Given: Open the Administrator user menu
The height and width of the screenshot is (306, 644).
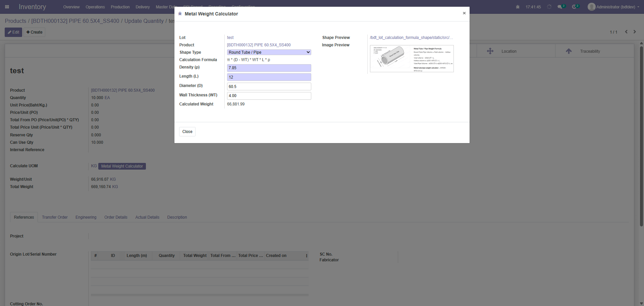Looking at the screenshot, I should click(x=614, y=7).
